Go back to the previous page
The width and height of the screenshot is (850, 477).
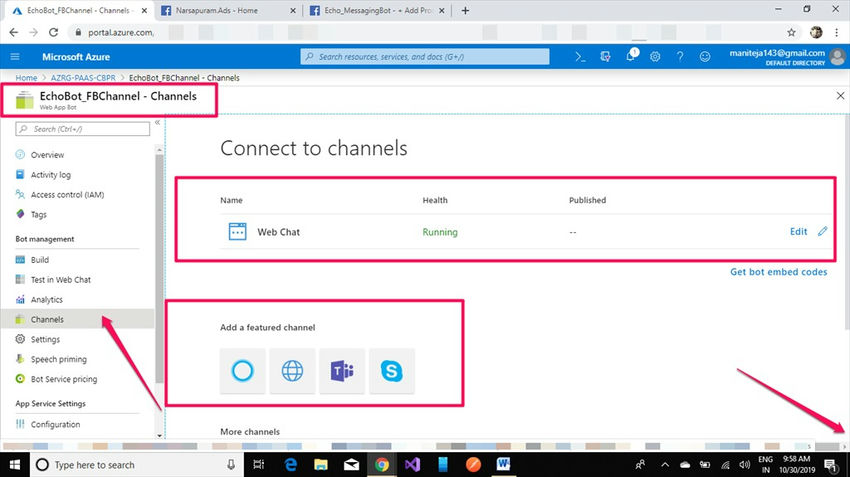[14, 33]
